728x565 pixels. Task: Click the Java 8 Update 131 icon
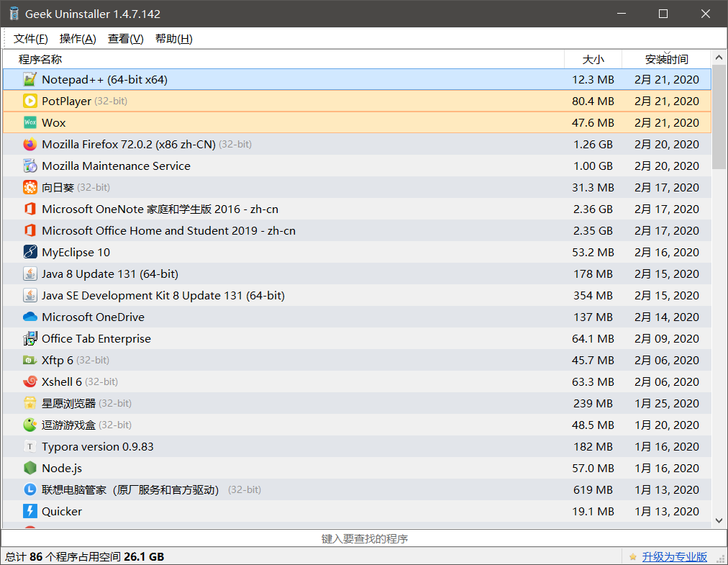tap(30, 274)
